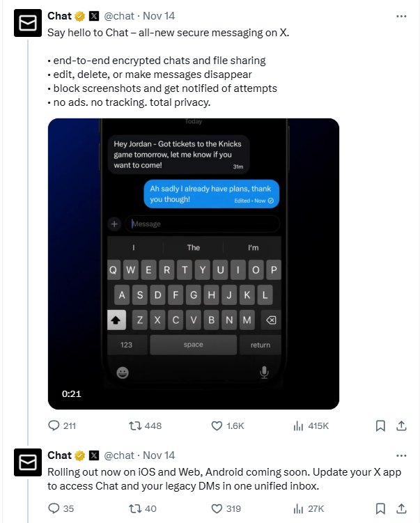Open more options on second post

tap(400, 455)
